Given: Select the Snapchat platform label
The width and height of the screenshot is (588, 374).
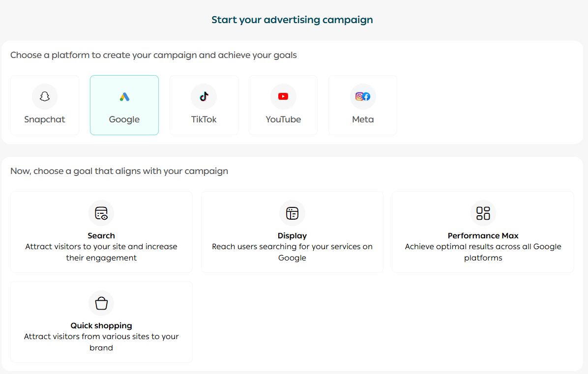Looking at the screenshot, I should 45,119.
